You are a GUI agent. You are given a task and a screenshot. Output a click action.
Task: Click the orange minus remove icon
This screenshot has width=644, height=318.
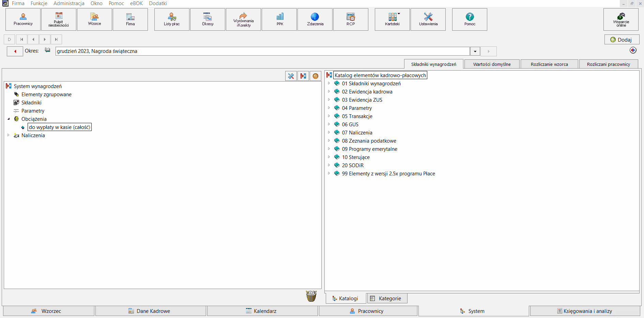point(316,76)
